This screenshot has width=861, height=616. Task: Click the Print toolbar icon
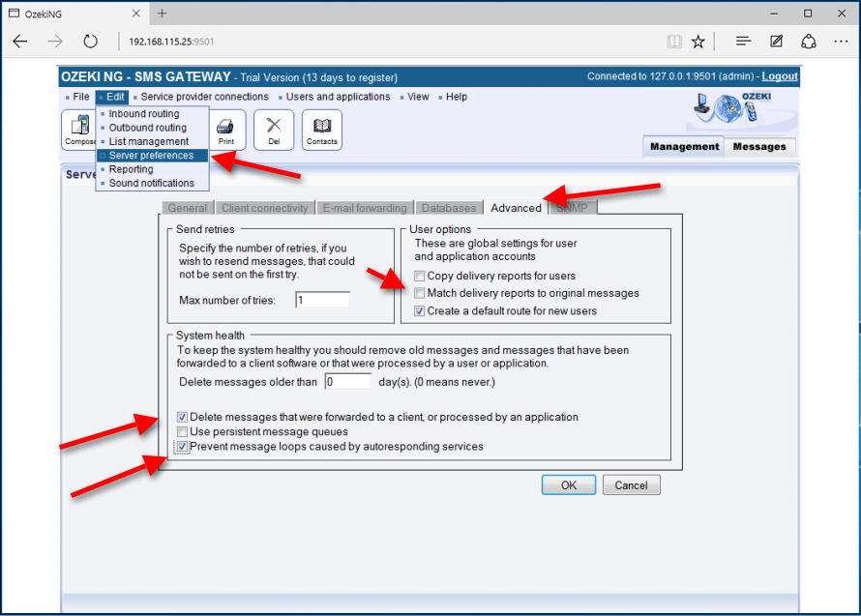[x=227, y=129]
